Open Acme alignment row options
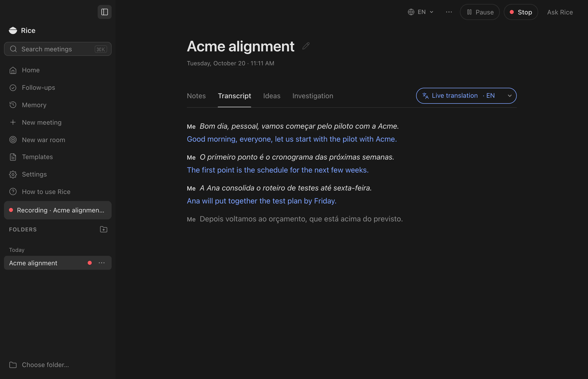 click(x=102, y=263)
